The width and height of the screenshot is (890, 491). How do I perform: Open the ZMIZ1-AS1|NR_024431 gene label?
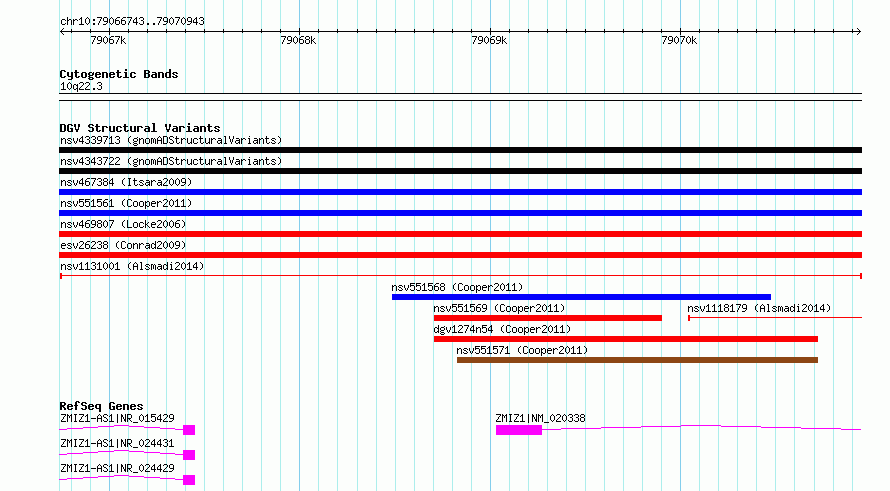pos(117,443)
